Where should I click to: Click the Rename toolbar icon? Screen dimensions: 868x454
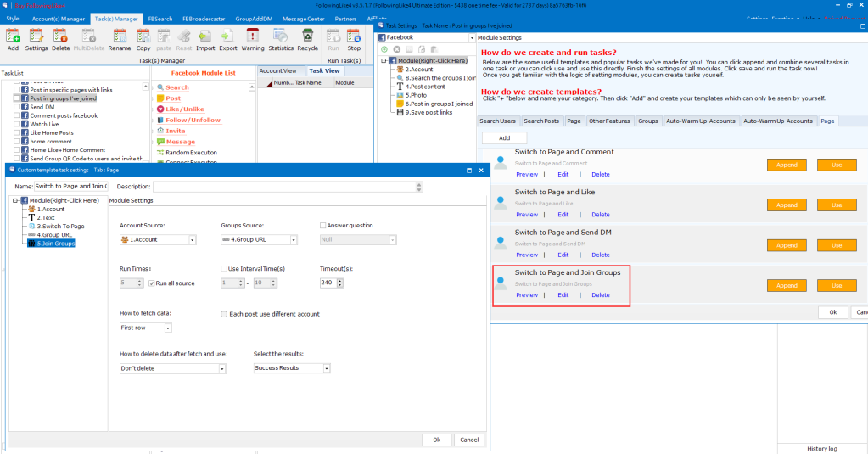click(120, 40)
